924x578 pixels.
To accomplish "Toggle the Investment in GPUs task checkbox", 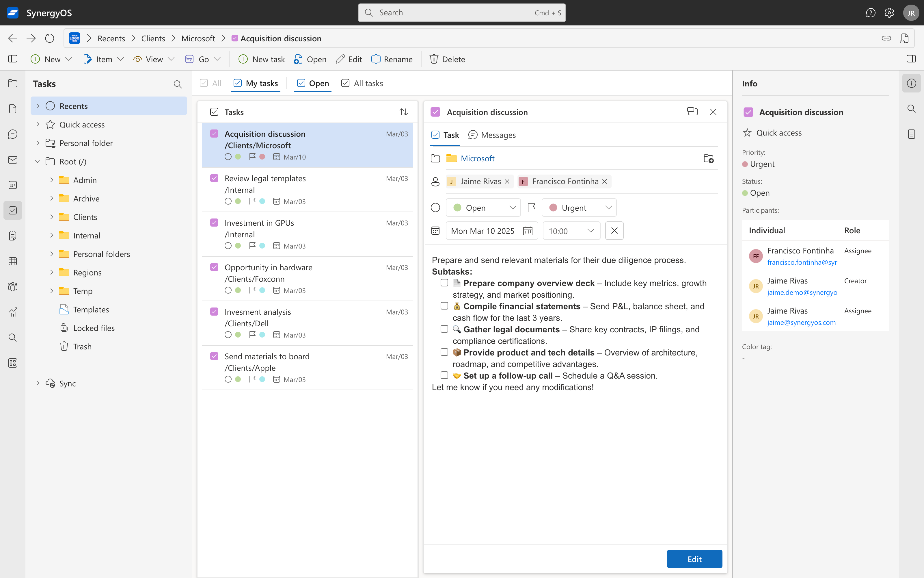I will coord(214,223).
